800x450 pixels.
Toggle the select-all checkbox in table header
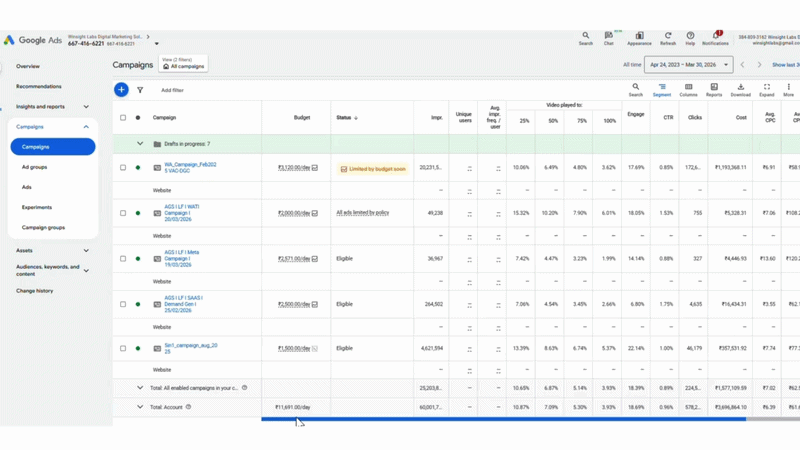point(124,117)
